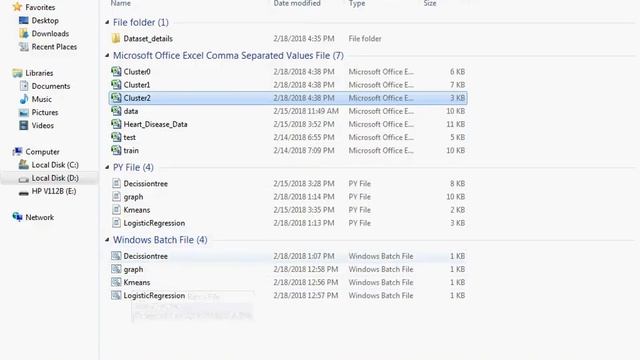Click the test date '2/14/2018 6:55 PM'
The image size is (640, 360).
[304, 138]
